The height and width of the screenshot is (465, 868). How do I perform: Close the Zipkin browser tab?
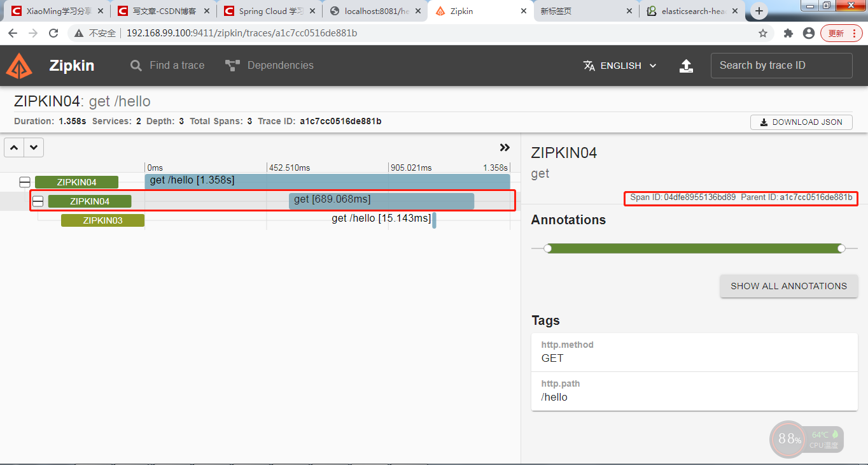(x=524, y=11)
